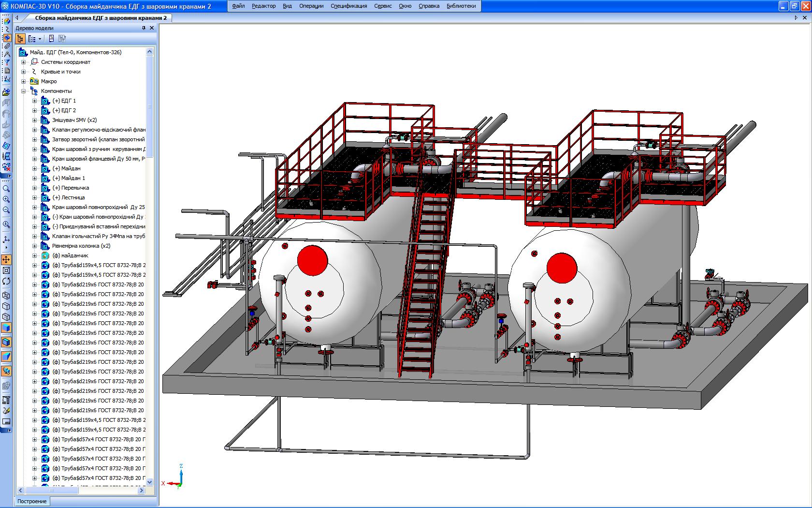Click the zoom out magnifier icon
Screen dimensions: 812x508
coord(6,210)
